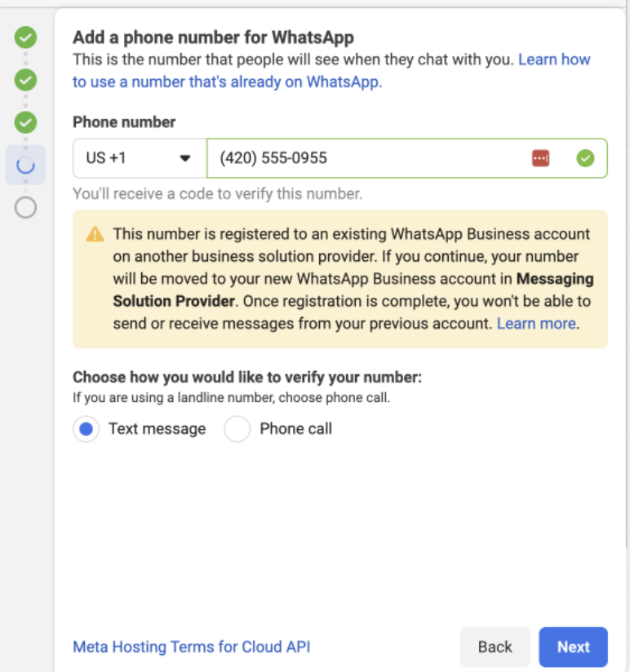Click the final unfinished step circle
This screenshot has height=672, width=630.
pyautogui.click(x=26, y=208)
